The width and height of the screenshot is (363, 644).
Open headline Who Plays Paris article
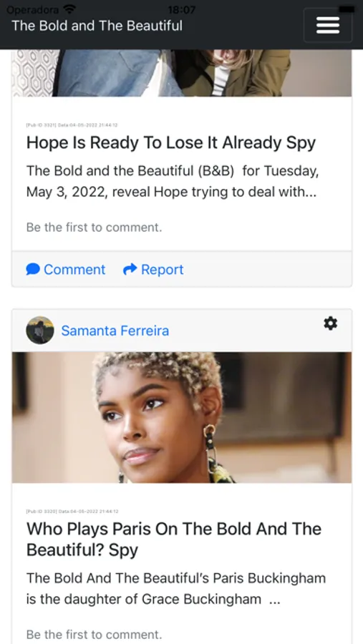pyautogui.click(x=174, y=540)
